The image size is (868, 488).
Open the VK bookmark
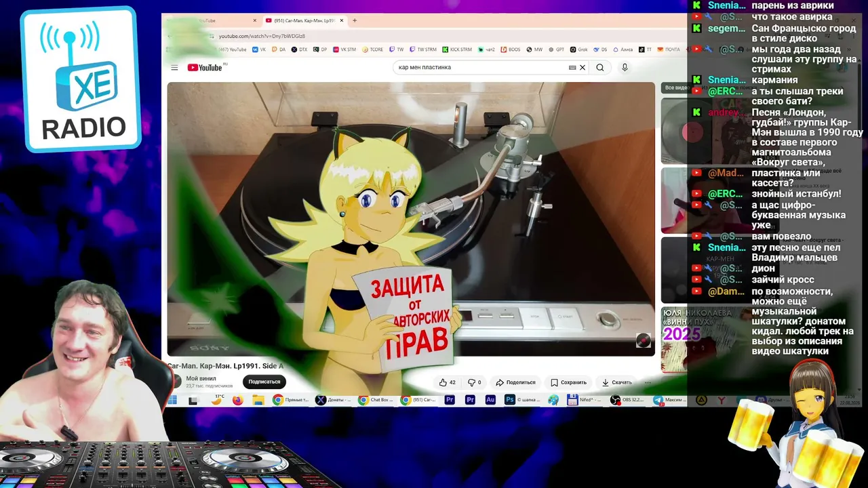pyautogui.click(x=259, y=49)
